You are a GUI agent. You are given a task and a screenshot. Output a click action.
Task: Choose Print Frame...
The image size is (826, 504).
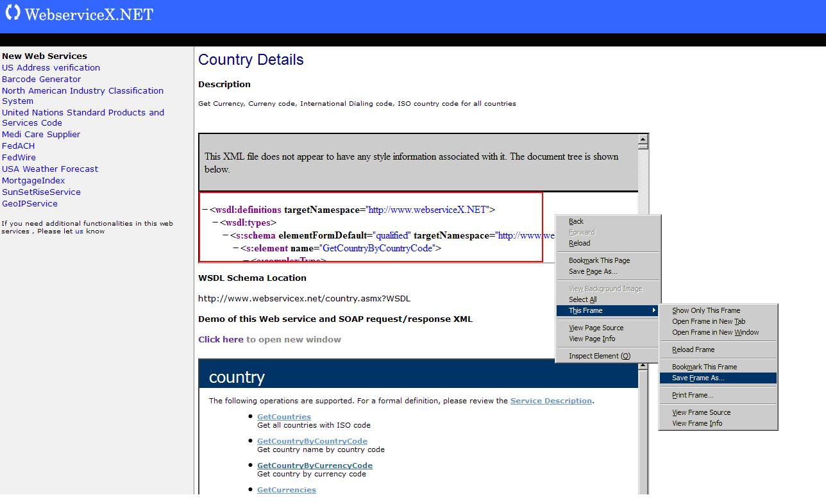tap(718, 395)
